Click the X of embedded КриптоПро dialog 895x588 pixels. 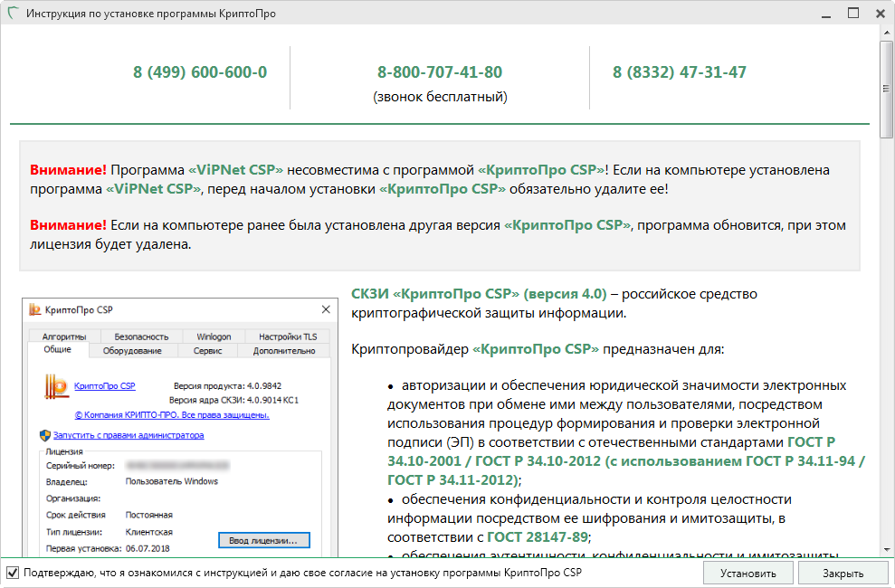pos(326,309)
